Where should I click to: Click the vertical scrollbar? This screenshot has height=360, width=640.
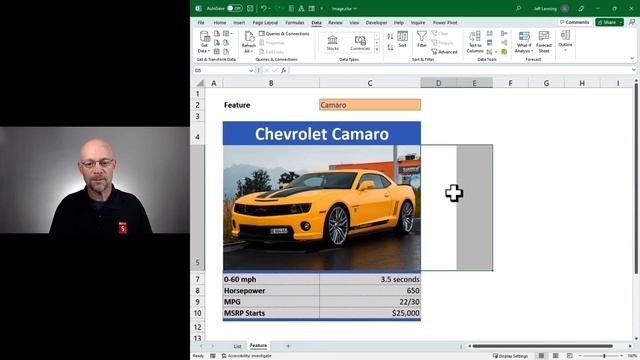[x=636, y=179]
